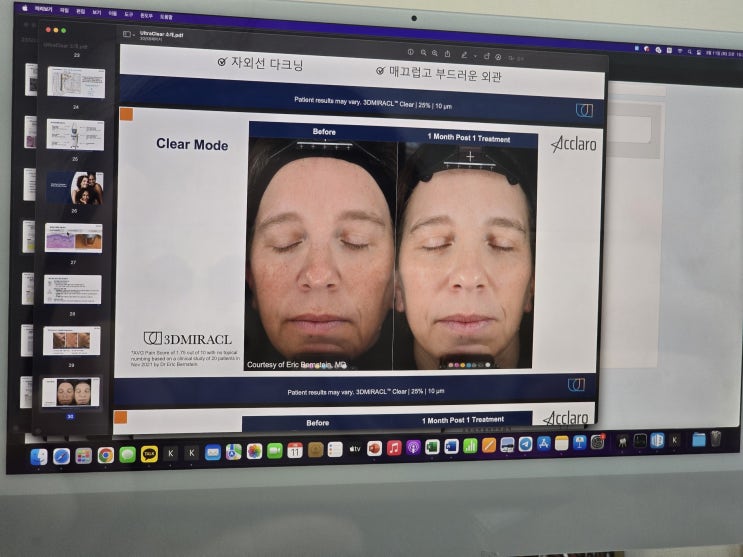Open Numbers from the Dock
The width and height of the screenshot is (743, 557).
[x=470, y=446]
